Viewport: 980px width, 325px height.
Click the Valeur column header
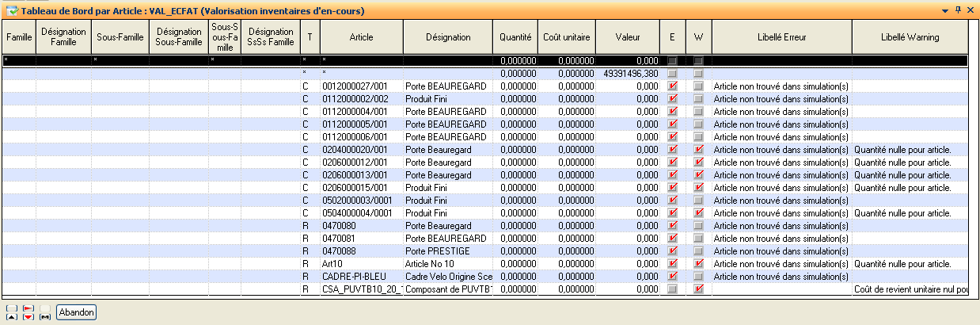tap(628, 37)
